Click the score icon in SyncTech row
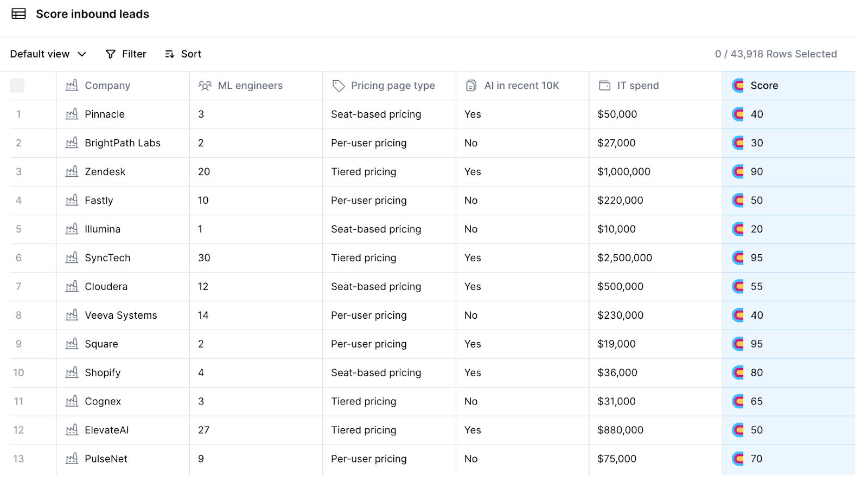 coord(738,258)
